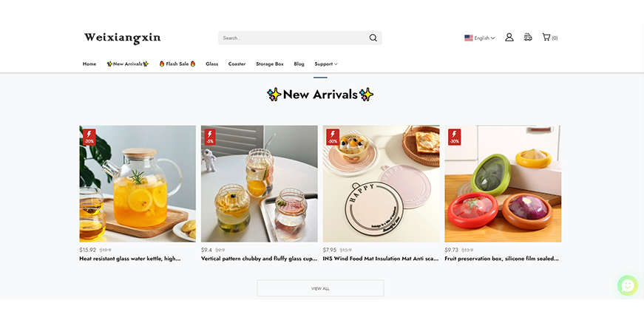Select the chubby glass cup product image

tap(260, 183)
